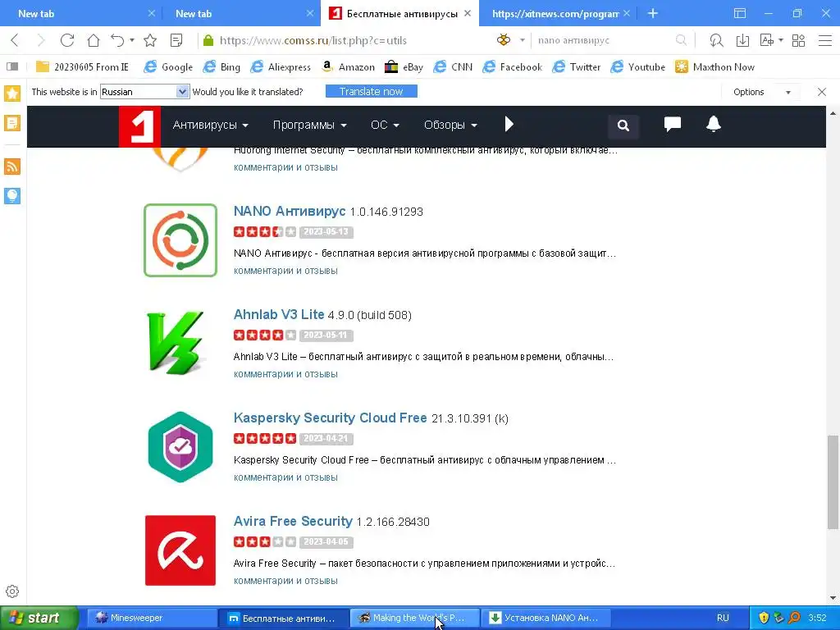Click the Ahnlab V3 logo thumbnail
Screen dimensions: 840x630
[x=177, y=343]
